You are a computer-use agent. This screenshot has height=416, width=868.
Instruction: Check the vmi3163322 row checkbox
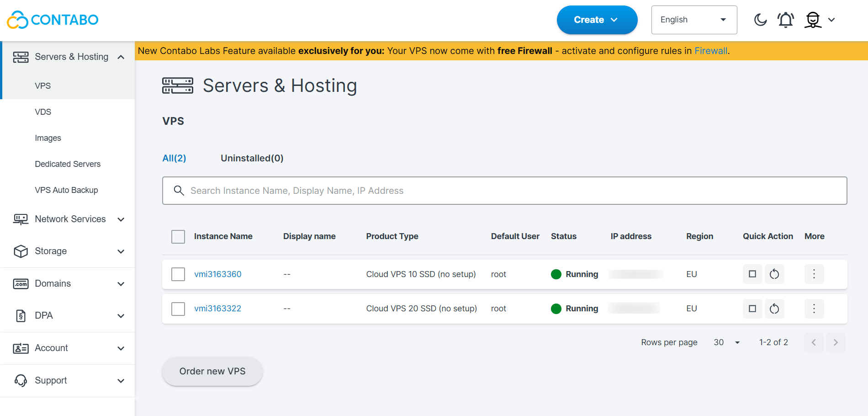click(x=178, y=309)
